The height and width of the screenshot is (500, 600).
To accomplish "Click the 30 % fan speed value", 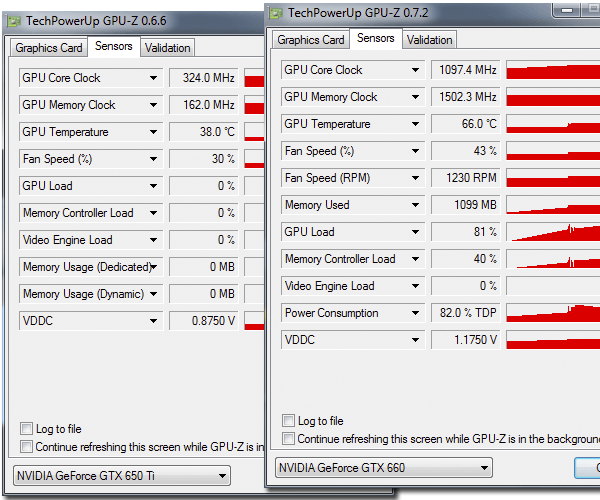I will pyautogui.click(x=204, y=159).
